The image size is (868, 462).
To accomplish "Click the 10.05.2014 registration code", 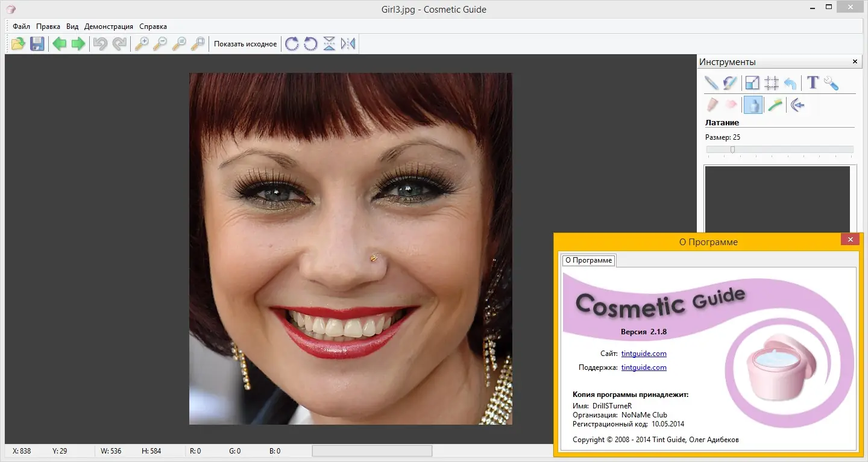I will [668, 424].
